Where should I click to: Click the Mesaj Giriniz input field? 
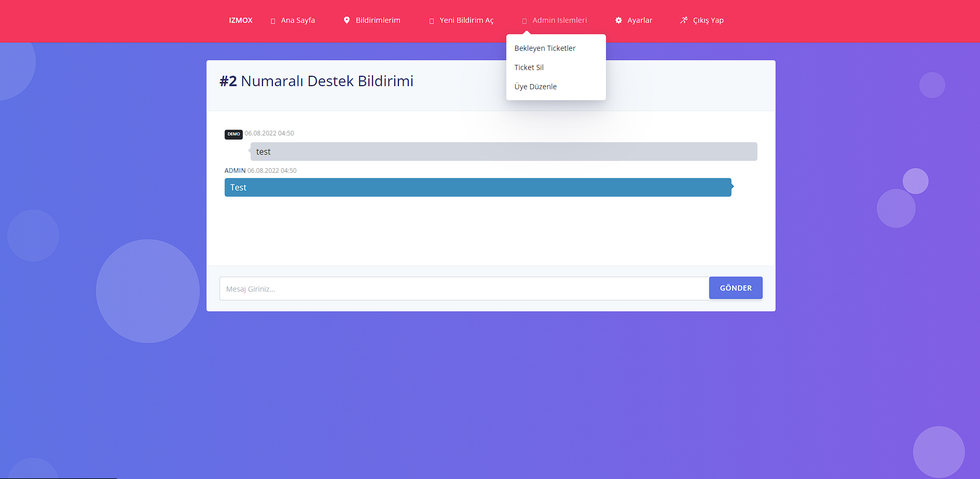tap(464, 289)
